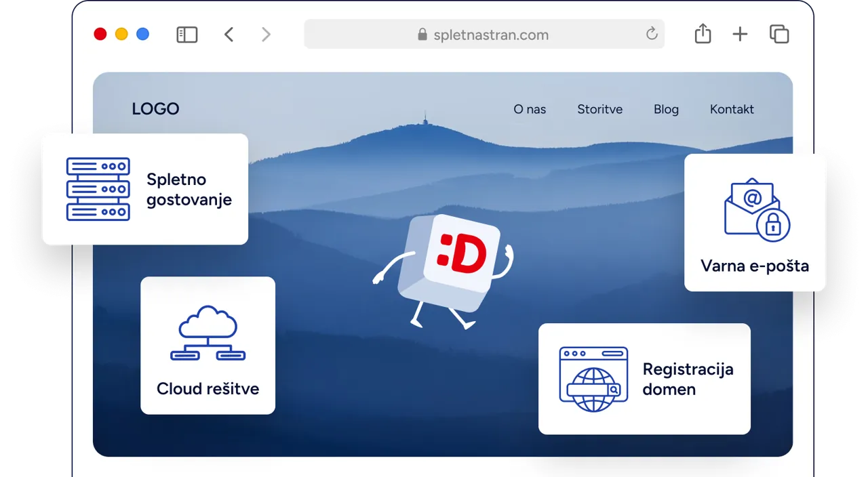Viewport: 868px width, 477px height.
Task: Reload the page with the refresh icon
Action: (x=652, y=34)
